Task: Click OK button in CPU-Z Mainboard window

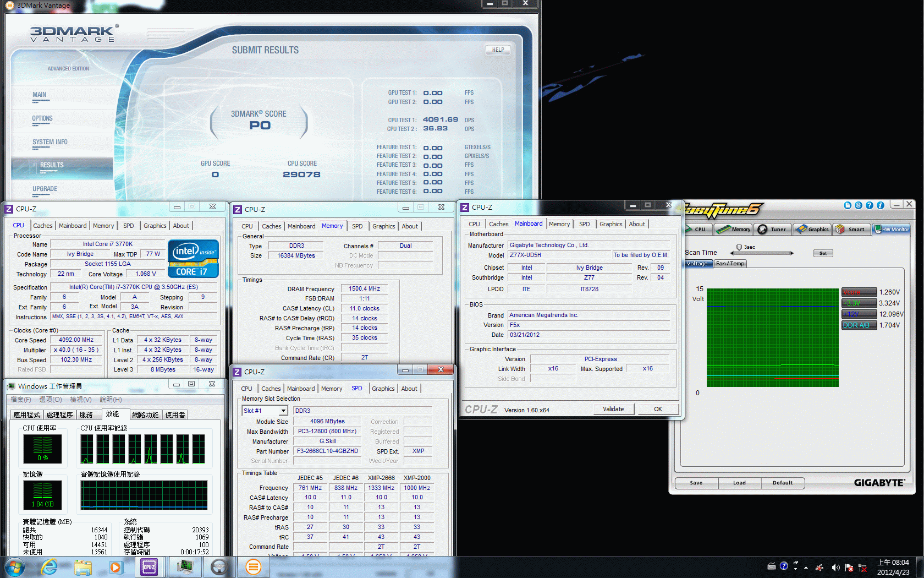Action: [658, 409]
